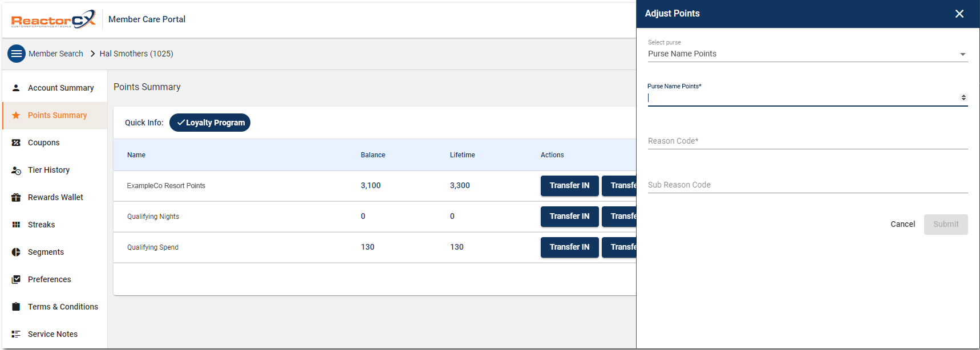The image size is (980, 350).
Task: Open the Select purse dropdown
Action: click(807, 54)
